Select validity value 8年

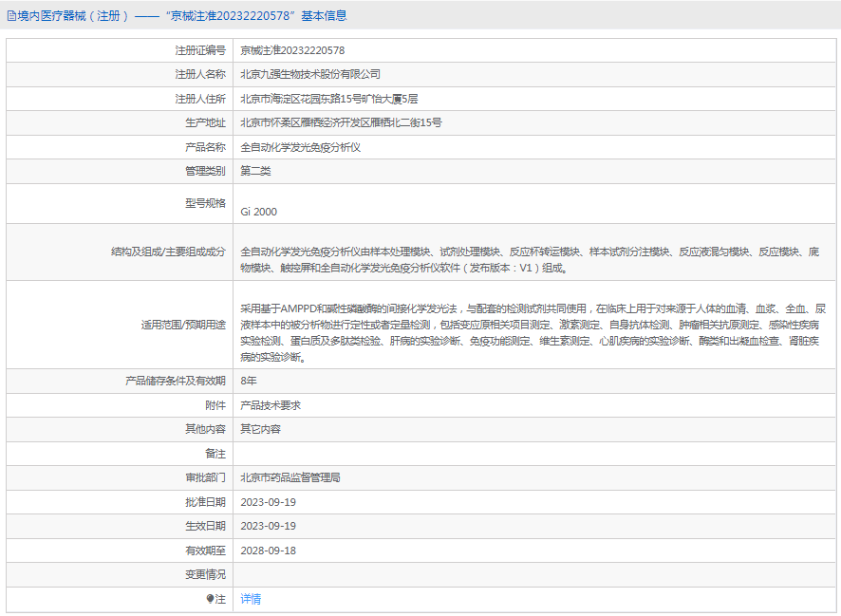249,381
